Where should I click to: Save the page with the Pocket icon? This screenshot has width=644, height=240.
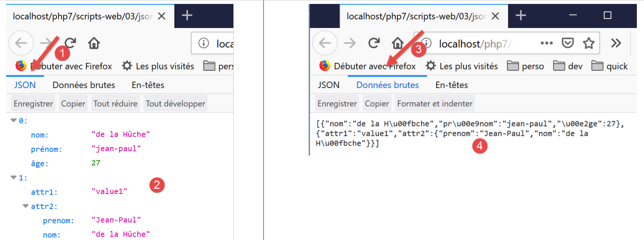568,43
